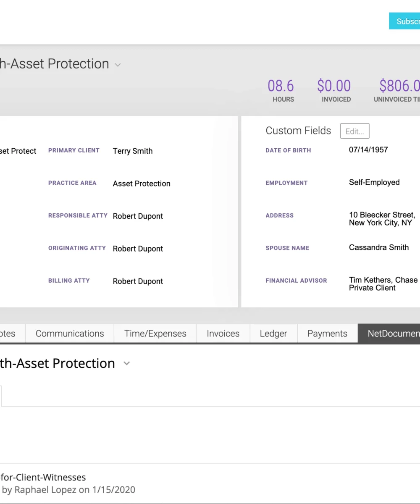Open the Time/Expenses tab

click(x=155, y=333)
